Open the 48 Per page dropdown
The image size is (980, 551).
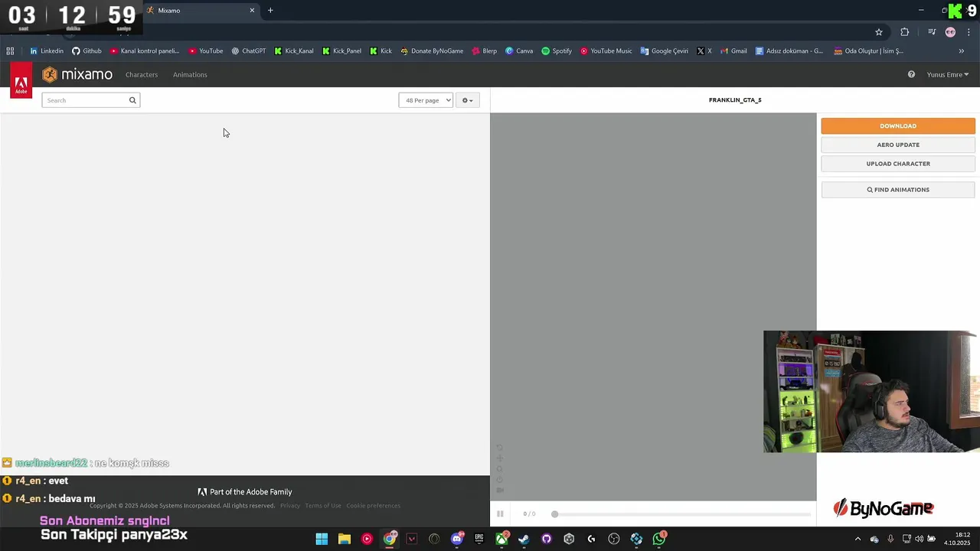[426, 100]
